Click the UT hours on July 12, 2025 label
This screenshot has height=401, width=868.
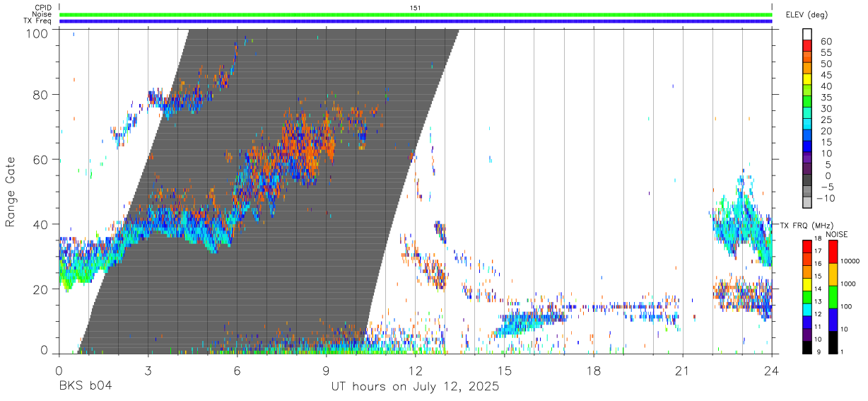tap(416, 387)
